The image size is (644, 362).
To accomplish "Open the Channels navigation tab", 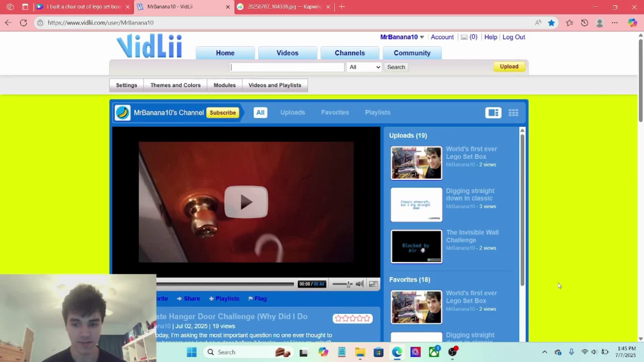I will coord(350,53).
